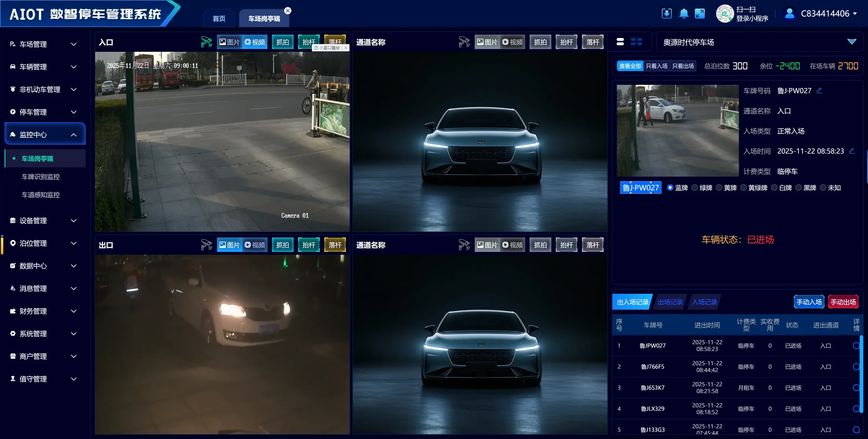
Task: Click the fullscreen expand icon
Action: (x=699, y=14)
